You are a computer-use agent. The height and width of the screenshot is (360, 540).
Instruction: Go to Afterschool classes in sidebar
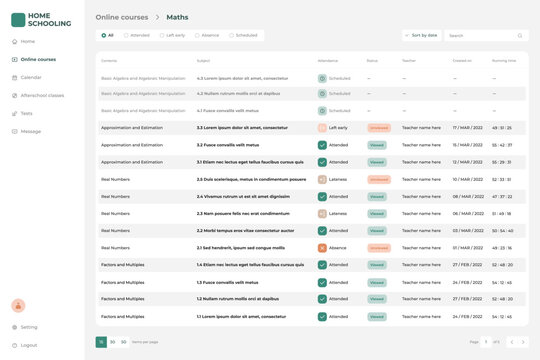point(38,95)
